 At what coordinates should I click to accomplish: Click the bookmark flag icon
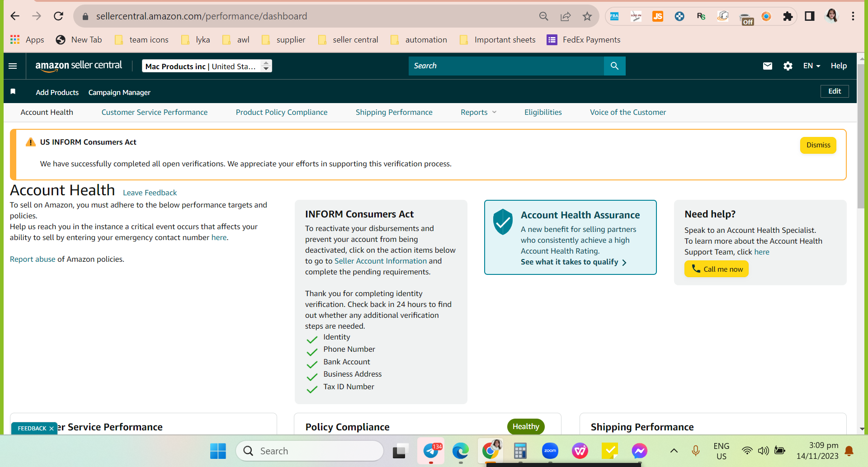click(x=13, y=92)
